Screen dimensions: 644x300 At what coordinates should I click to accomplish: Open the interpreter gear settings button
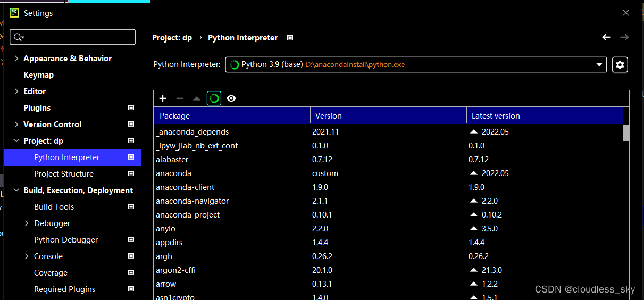(x=620, y=65)
